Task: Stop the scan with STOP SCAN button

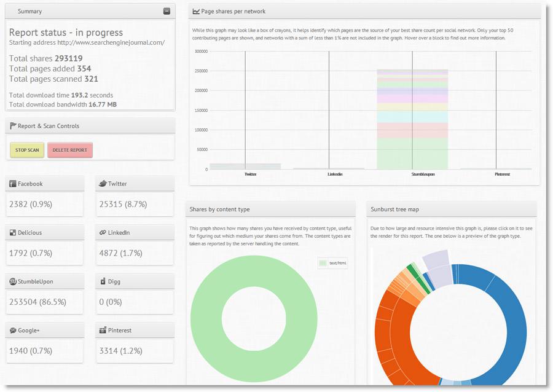Action: tap(27, 150)
